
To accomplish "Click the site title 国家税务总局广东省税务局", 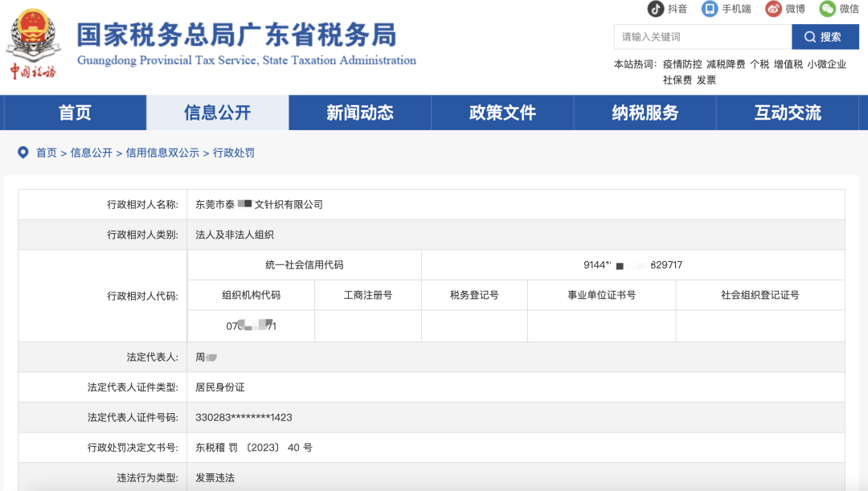I will (236, 35).
